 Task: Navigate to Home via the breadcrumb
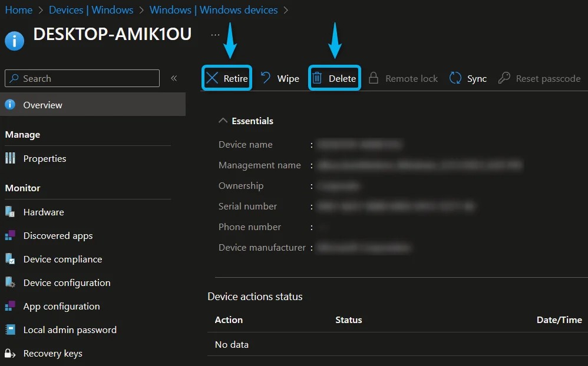pyautogui.click(x=18, y=9)
